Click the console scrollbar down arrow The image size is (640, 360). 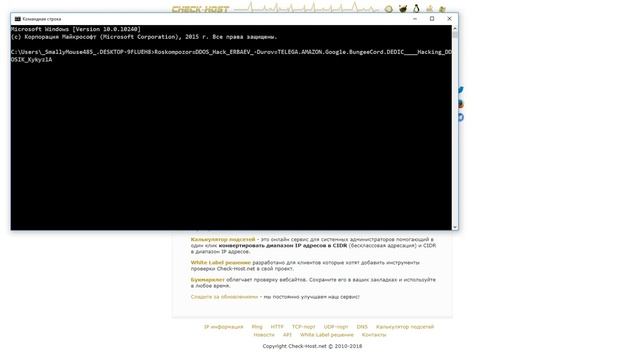tap(455, 227)
